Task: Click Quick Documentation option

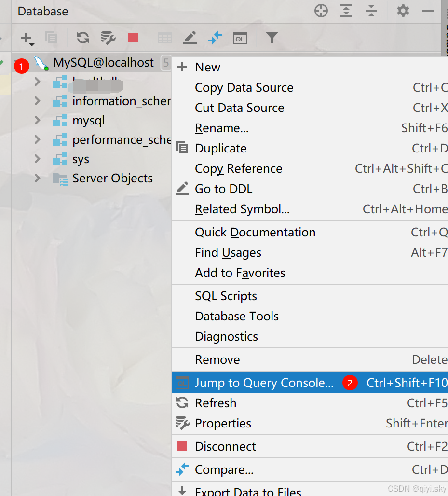Action: [255, 232]
